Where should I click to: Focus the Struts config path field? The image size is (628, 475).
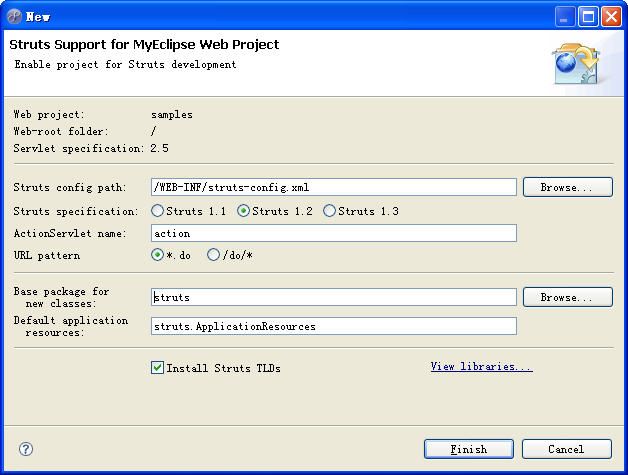point(334,187)
